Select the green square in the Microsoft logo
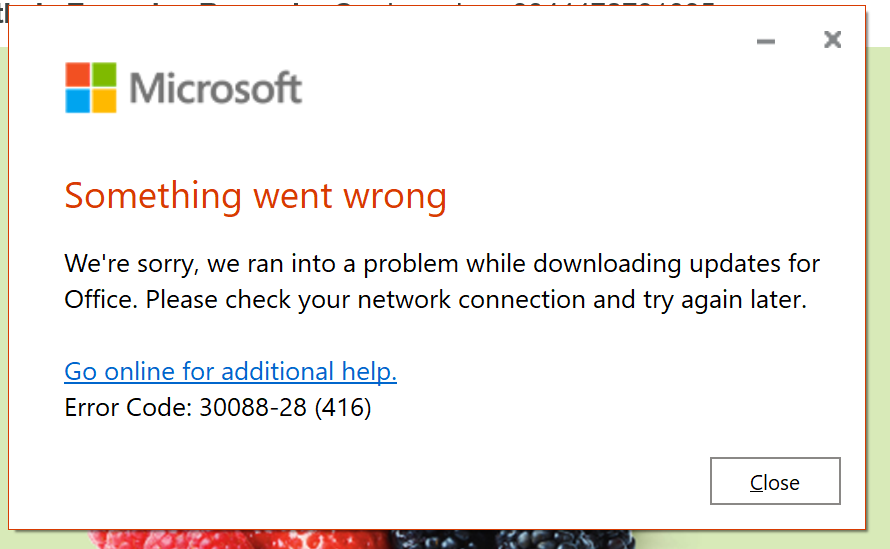The width and height of the screenshot is (890, 549). click(x=104, y=74)
